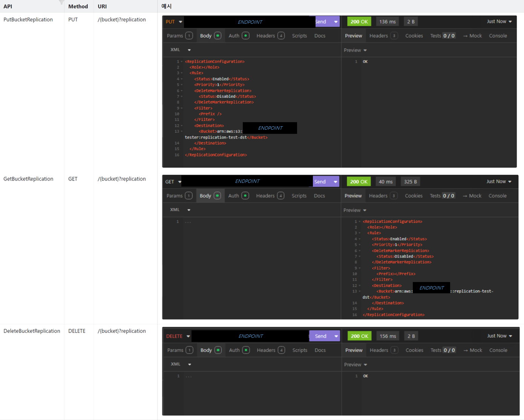Open Console tab in GET response
Viewport: 524px width, 420px height.
[497, 196]
